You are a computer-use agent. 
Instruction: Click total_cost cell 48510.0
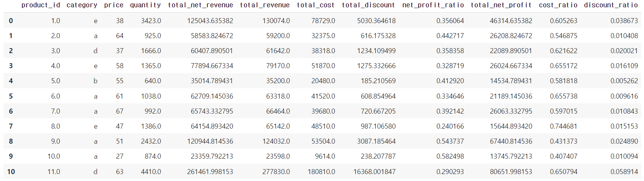coord(323,126)
